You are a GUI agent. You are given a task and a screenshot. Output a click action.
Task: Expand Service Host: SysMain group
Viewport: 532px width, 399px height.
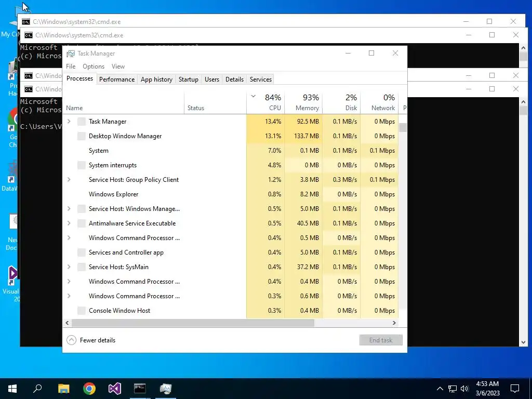(x=69, y=267)
